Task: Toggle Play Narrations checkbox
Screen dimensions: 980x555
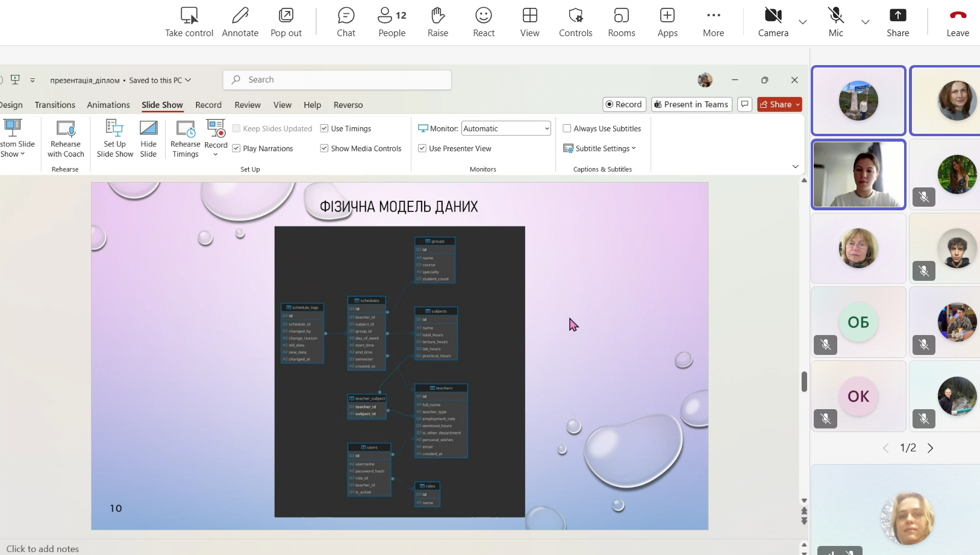Action: (236, 148)
